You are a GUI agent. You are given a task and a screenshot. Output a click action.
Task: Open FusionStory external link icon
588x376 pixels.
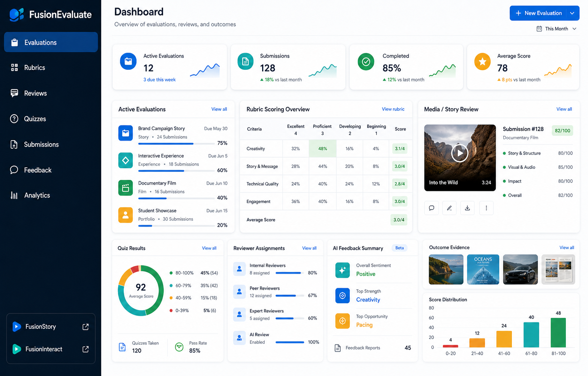[85, 327]
